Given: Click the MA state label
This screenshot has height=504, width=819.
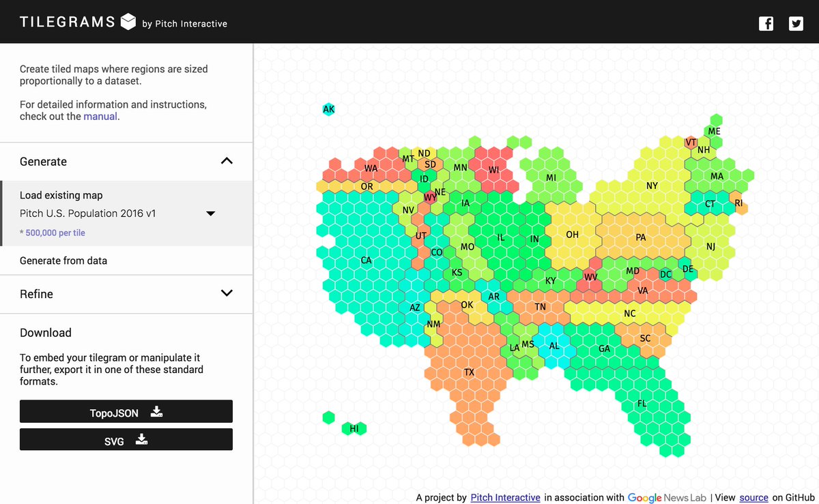Looking at the screenshot, I should coord(717,176).
